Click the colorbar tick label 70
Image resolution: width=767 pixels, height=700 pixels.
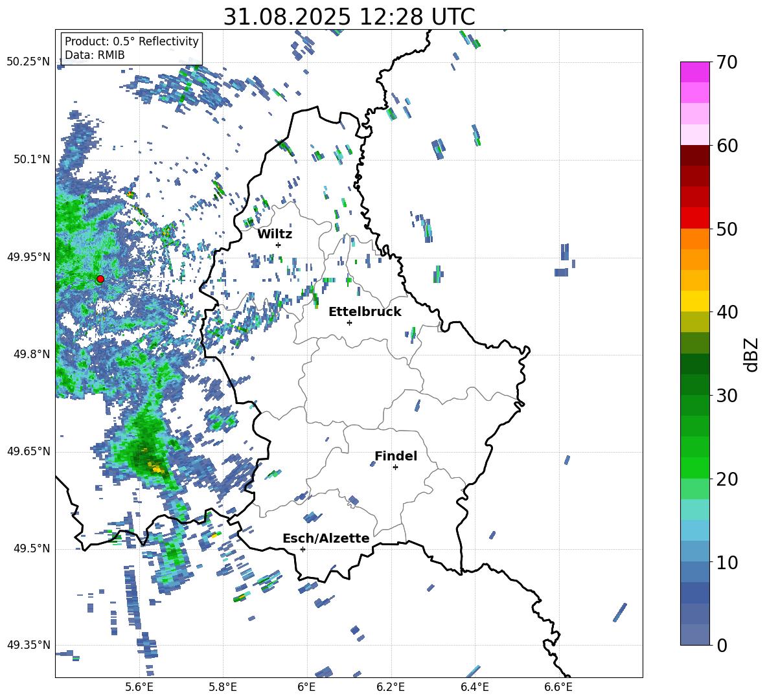click(x=727, y=63)
